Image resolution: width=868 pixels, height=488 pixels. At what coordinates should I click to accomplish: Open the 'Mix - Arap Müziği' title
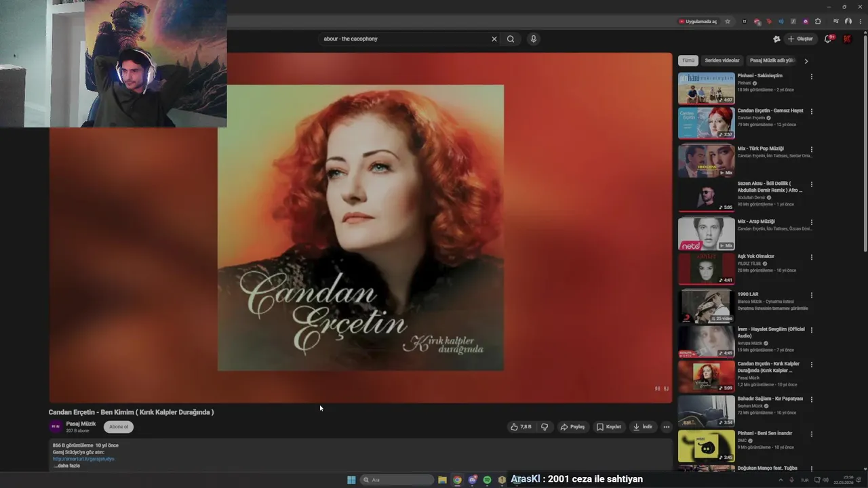point(755,222)
